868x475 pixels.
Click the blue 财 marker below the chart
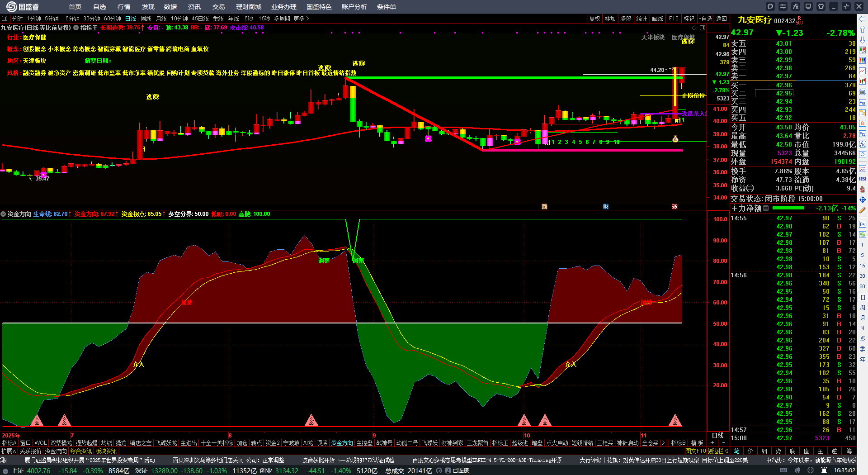coord(606,207)
